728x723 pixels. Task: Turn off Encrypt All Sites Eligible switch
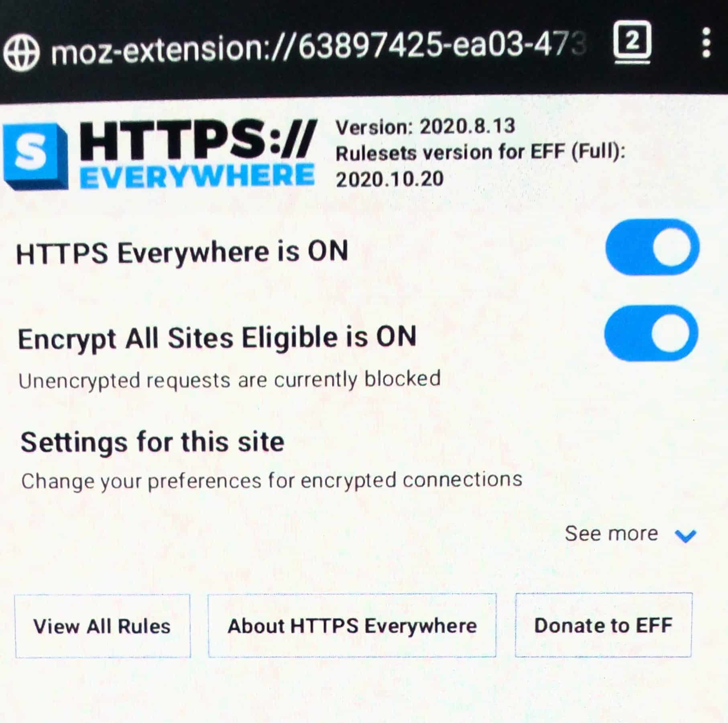pyautogui.click(x=651, y=333)
